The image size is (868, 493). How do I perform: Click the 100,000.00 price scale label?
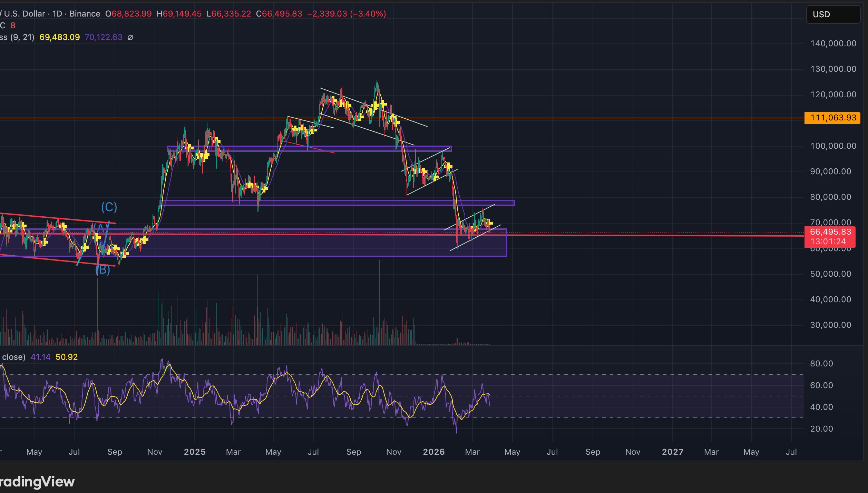(x=833, y=146)
